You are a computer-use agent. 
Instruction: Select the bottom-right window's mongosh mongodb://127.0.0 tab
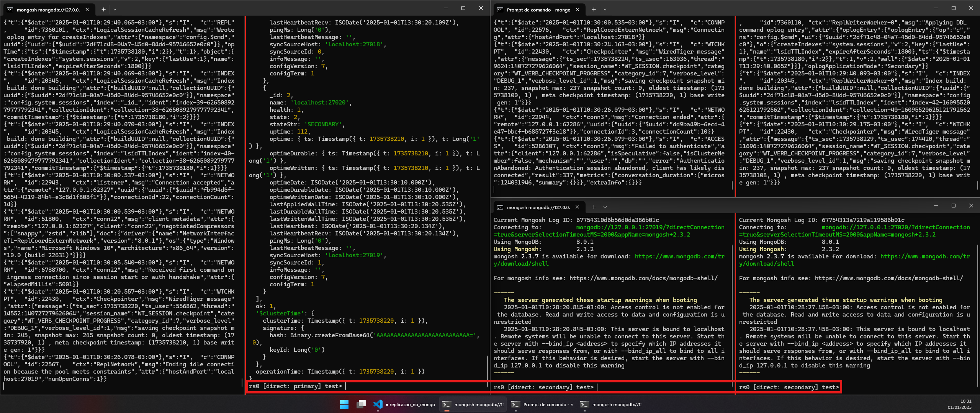[x=538, y=207]
